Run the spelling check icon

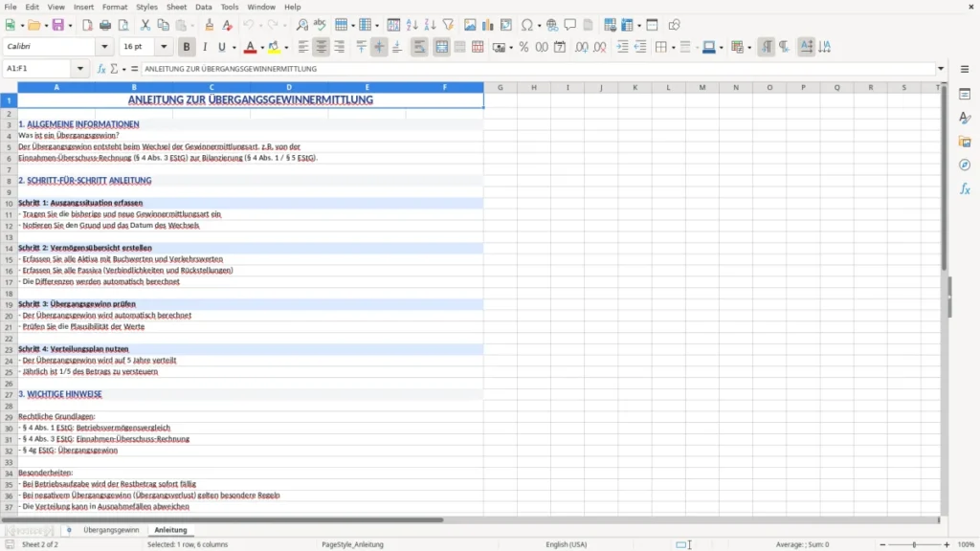[320, 25]
